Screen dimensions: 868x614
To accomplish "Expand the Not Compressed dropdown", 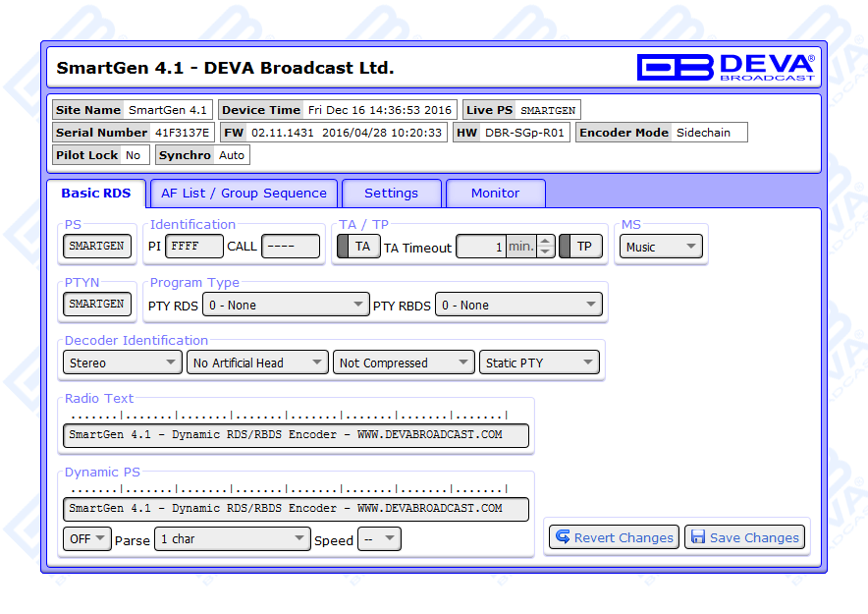I will tap(403, 363).
